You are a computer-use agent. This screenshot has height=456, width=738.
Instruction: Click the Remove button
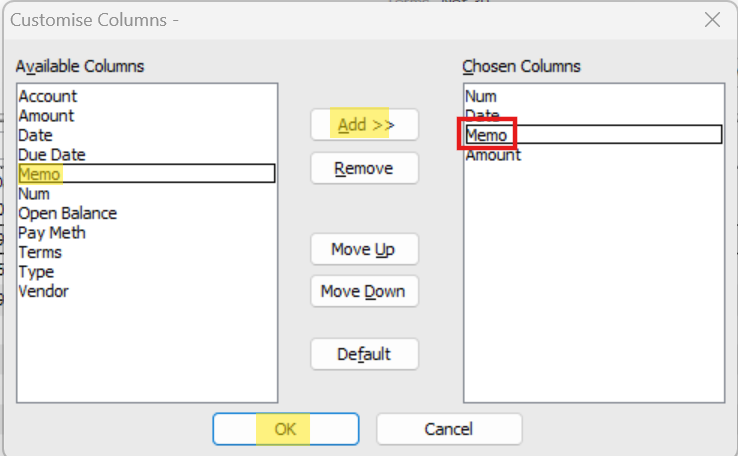click(x=364, y=168)
